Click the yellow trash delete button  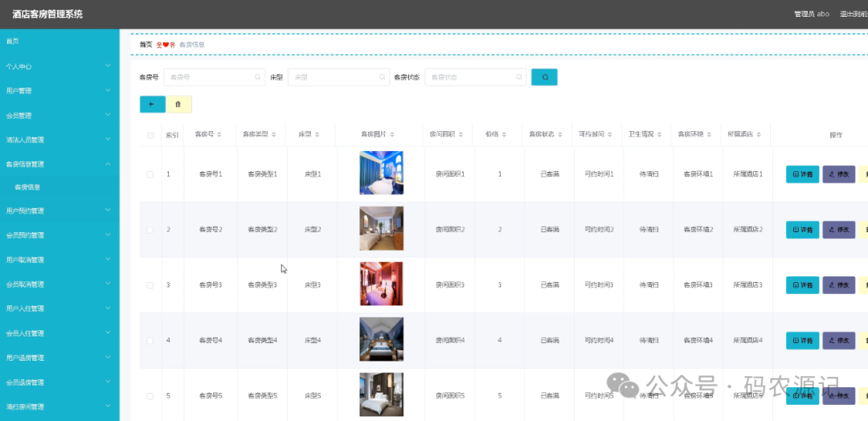click(178, 104)
